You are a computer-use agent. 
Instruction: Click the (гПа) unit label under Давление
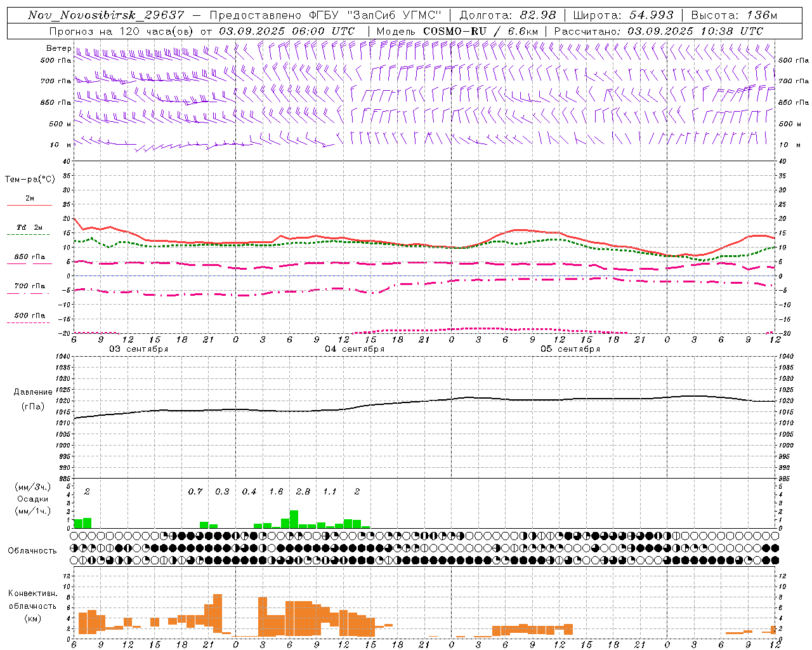coord(32,407)
